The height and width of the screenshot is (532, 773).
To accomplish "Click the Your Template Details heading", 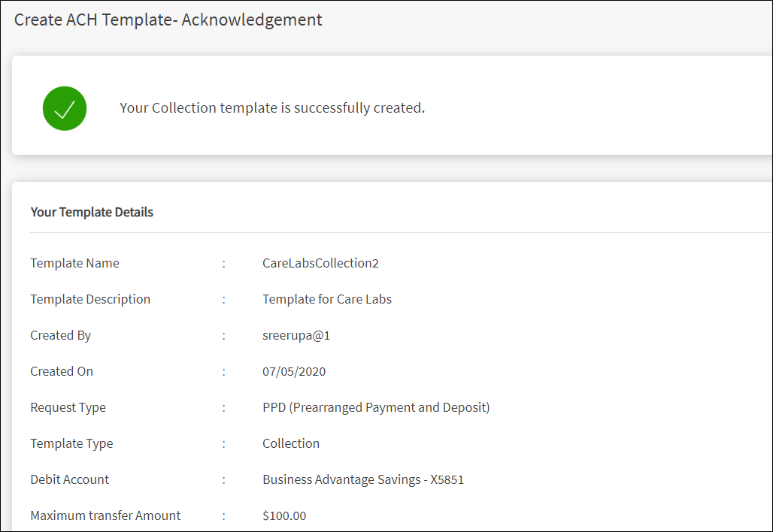I will click(x=92, y=212).
